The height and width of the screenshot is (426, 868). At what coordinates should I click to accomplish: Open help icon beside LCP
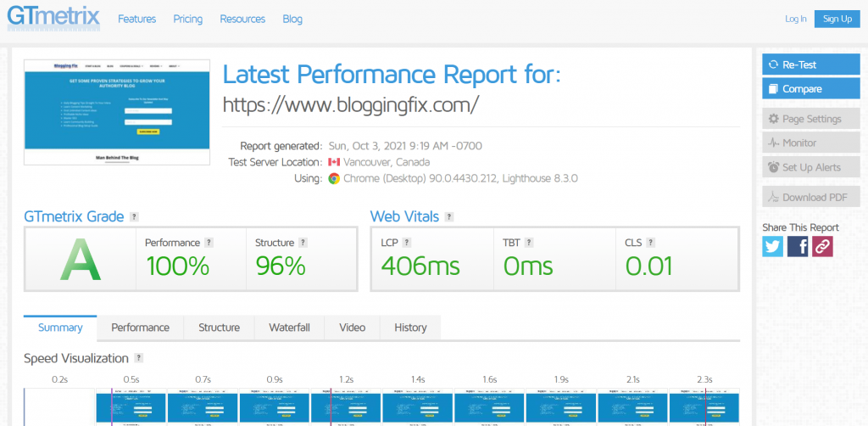tap(407, 243)
